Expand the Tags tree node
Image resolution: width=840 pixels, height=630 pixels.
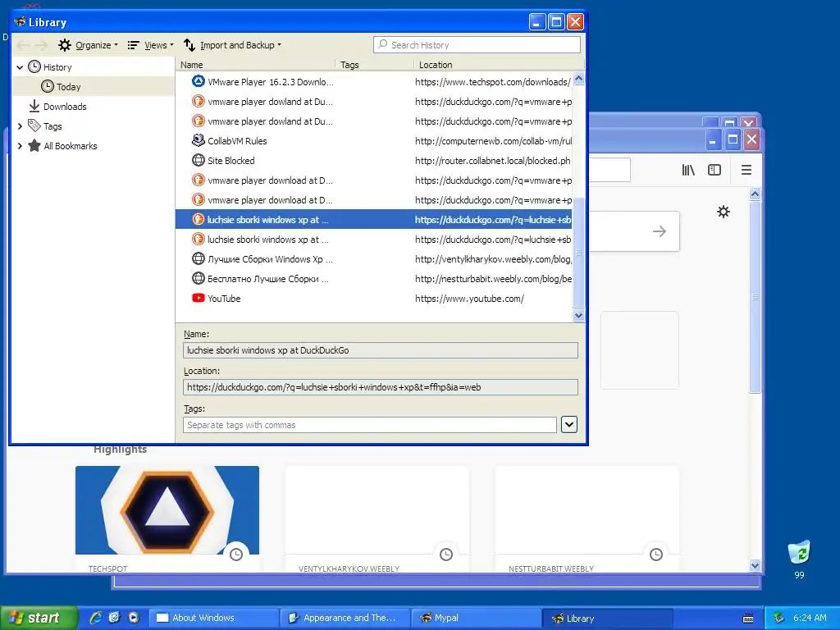[x=20, y=126]
